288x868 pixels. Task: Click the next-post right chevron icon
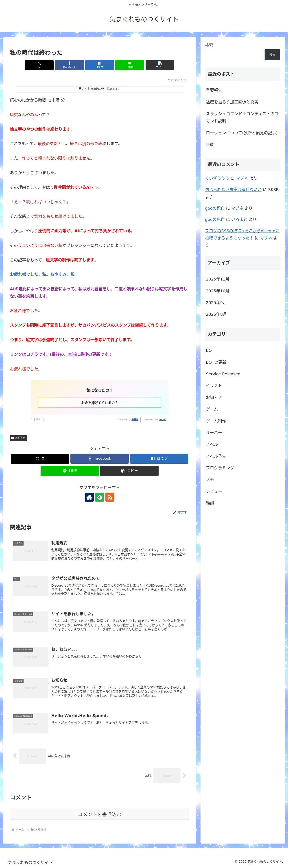[x=184, y=775]
